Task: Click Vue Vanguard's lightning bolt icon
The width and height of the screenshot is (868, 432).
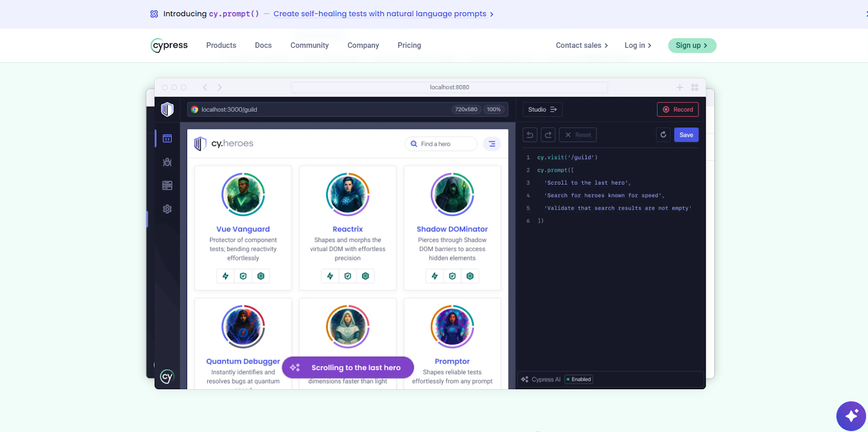Action: coord(226,276)
